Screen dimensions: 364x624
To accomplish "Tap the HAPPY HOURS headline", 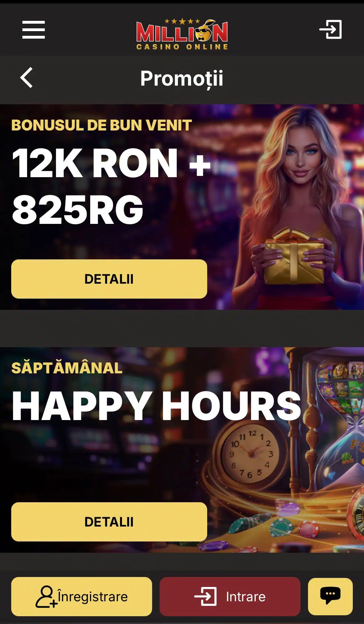I will click(x=156, y=406).
